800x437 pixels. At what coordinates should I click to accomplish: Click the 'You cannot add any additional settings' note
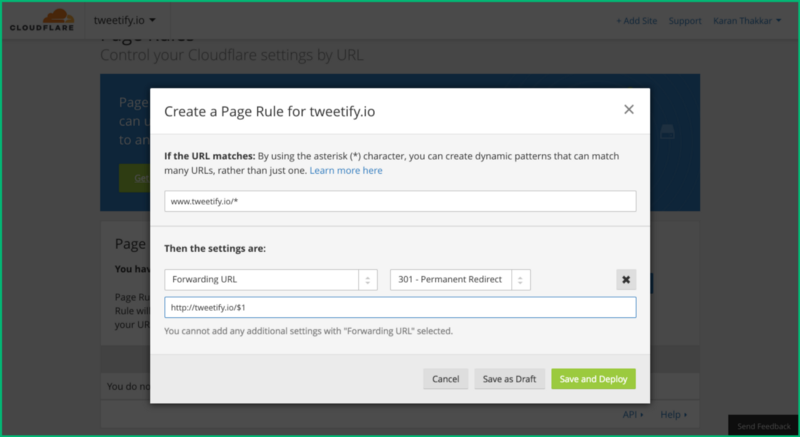click(x=308, y=331)
